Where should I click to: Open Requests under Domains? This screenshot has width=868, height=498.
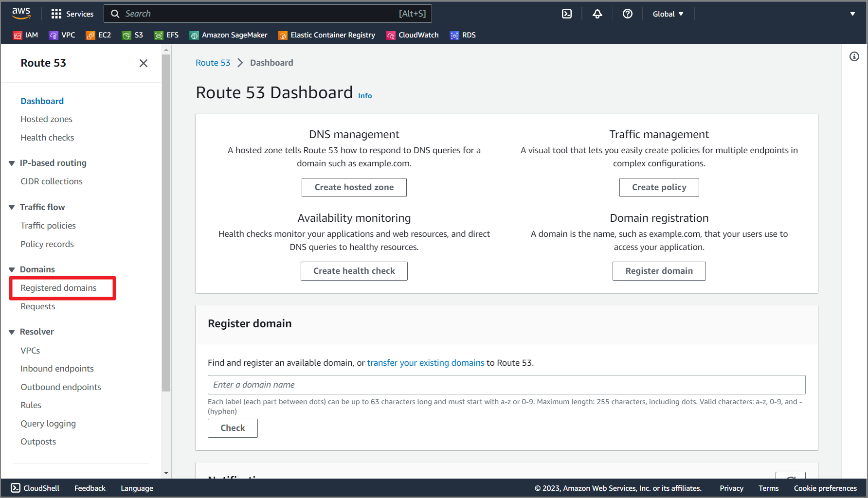point(38,306)
